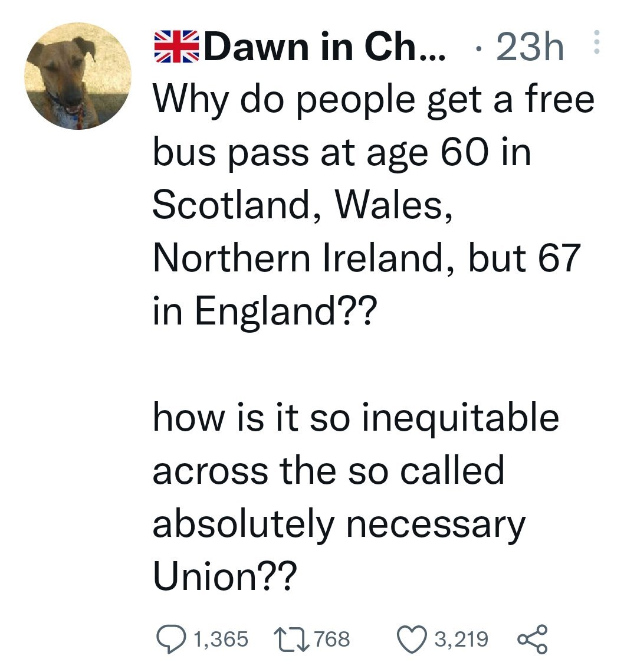View the 768 retweets count

(x=333, y=639)
